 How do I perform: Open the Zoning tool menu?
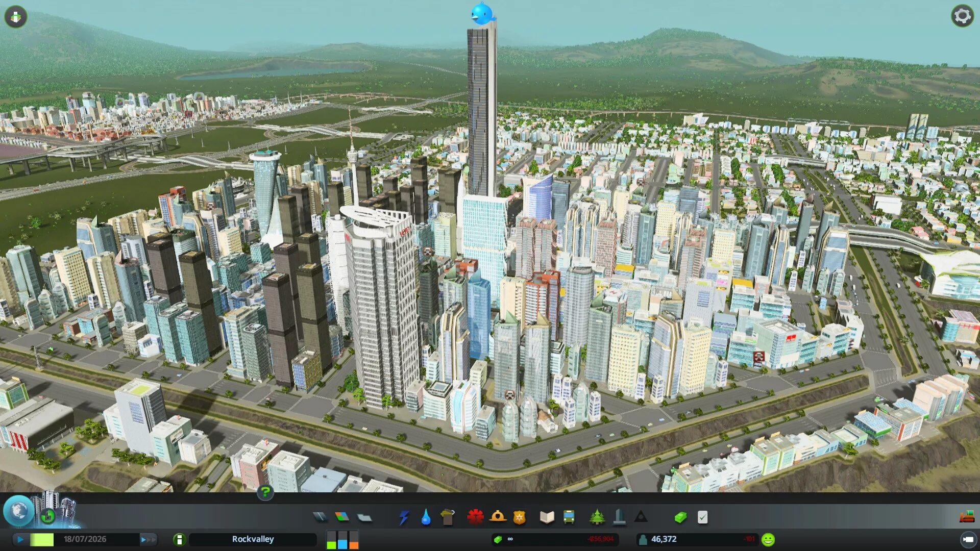[342, 517]
